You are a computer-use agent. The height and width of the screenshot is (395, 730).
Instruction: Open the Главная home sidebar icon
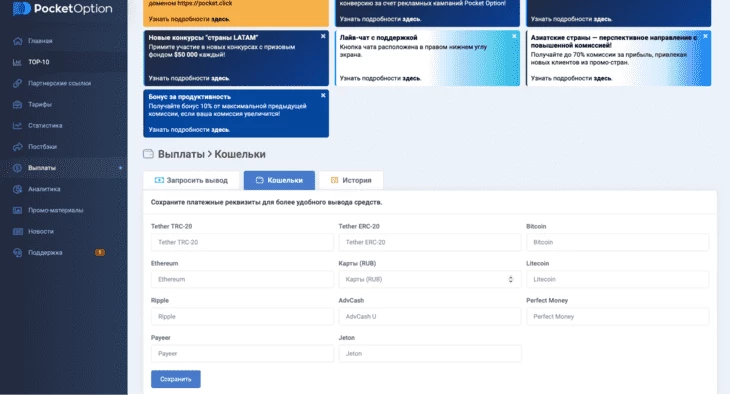pos(18,41)
